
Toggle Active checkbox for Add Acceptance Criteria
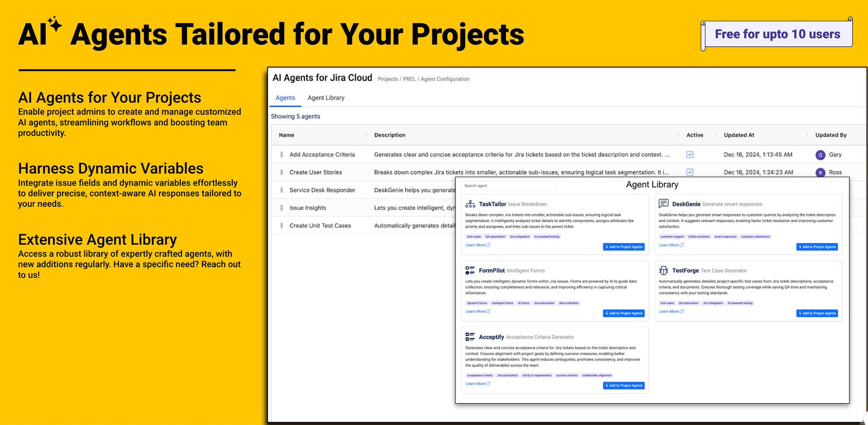690,154
